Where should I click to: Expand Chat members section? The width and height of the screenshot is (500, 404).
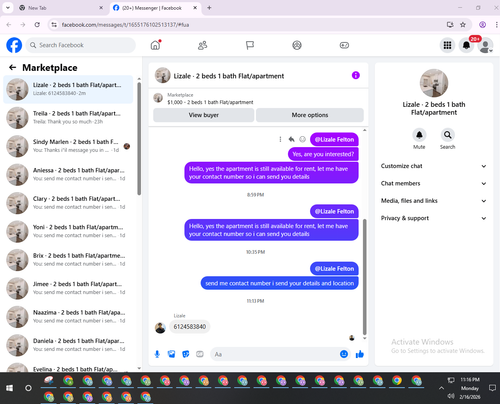tap(434, 183)
